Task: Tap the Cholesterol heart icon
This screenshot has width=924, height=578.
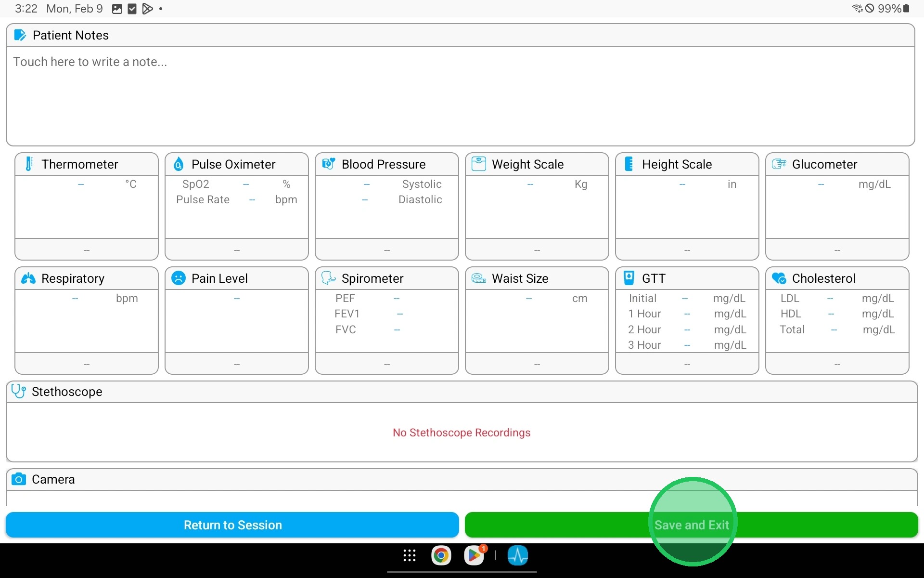Action: (x=779, y=278)
